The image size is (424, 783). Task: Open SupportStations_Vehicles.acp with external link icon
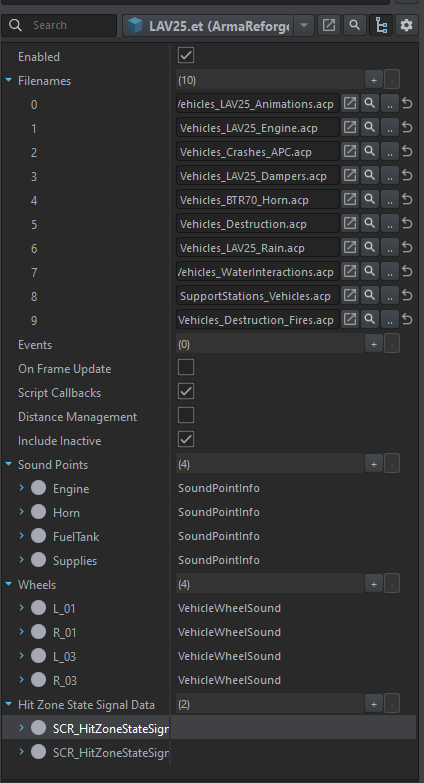pyautogui.click(x=350, y=296)
